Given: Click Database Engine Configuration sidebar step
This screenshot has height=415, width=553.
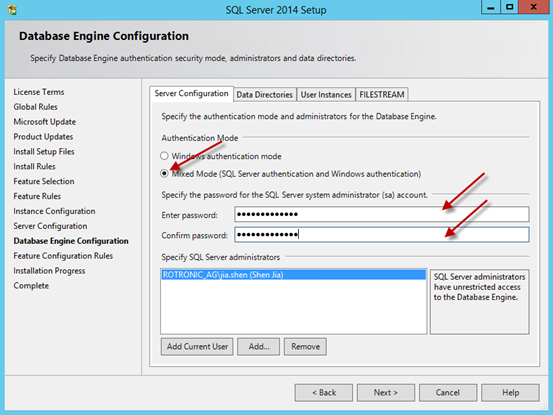Looking at the screenshot, I should [71, 241].
